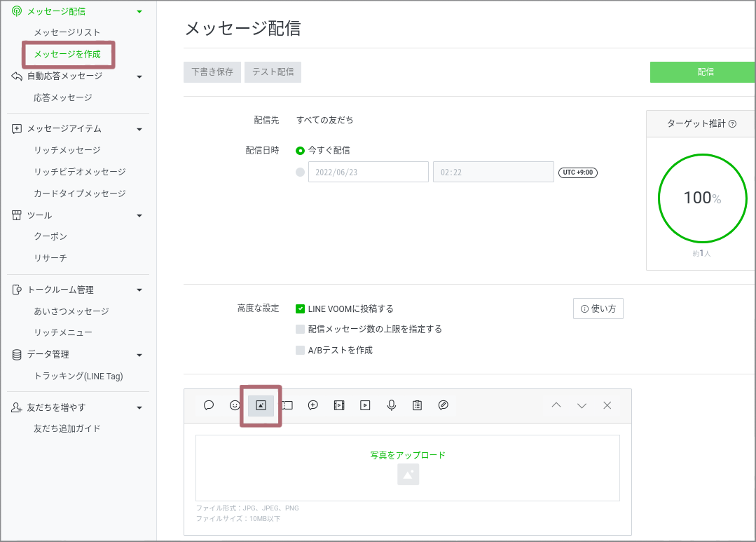Choose the video play icon

pyautogui.click(x=365, y=405)
